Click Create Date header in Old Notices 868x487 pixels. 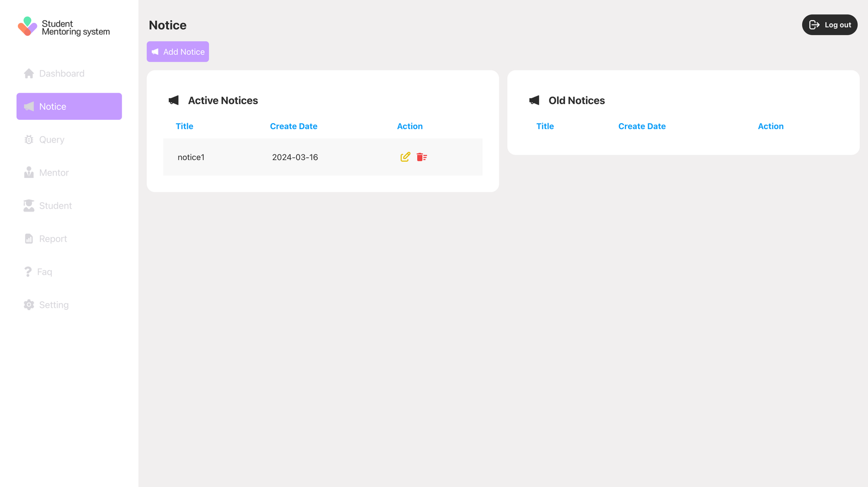642,126
